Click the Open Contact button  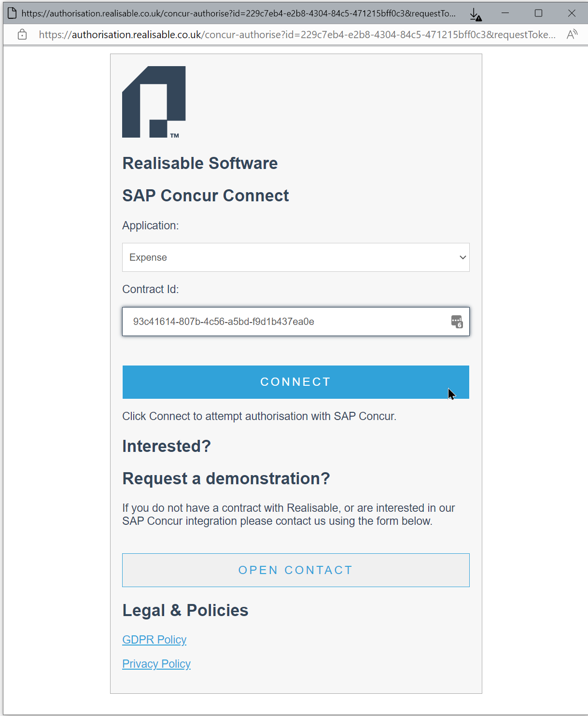pyautogui.click(x=295, y=570)
